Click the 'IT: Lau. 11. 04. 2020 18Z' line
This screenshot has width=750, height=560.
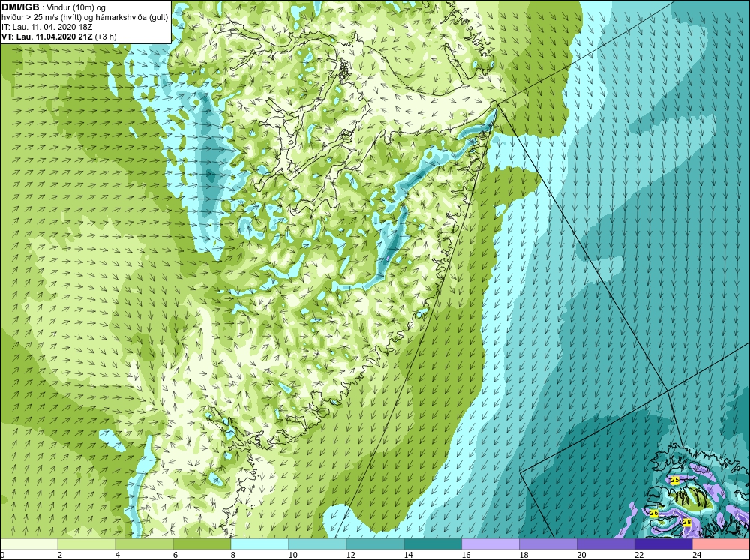click(x=46, y=27)
